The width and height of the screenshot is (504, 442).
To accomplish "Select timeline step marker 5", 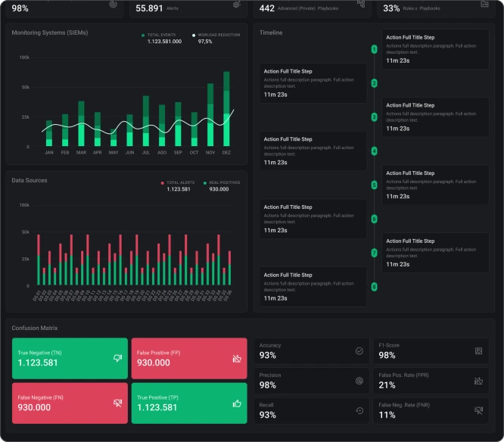I will (374, 185).
